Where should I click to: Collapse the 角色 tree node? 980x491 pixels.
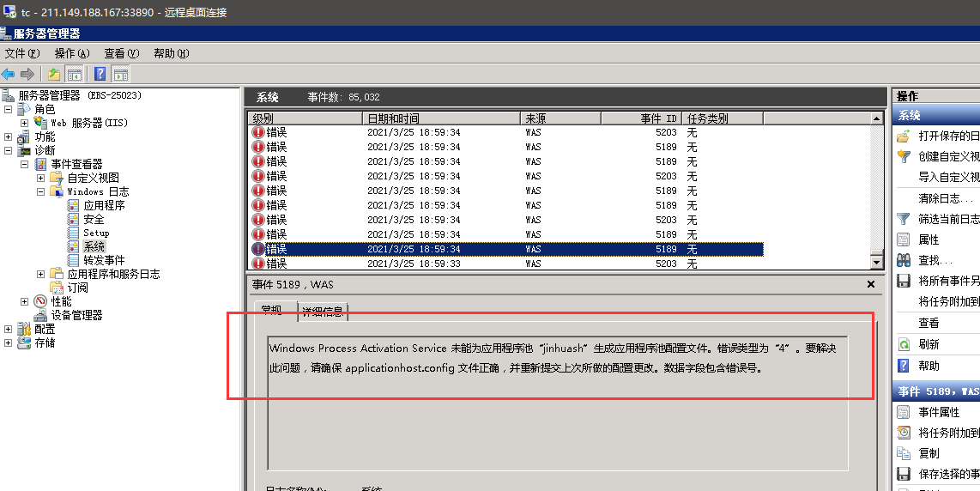[8, 110]
